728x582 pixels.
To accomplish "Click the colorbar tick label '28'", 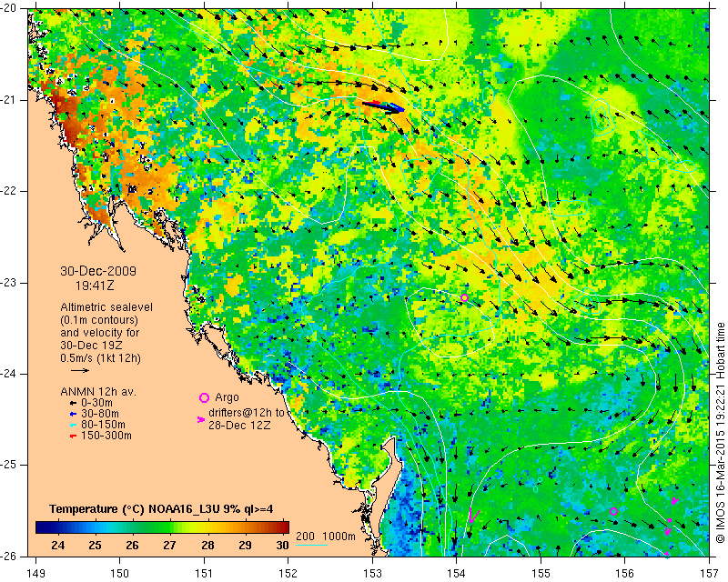I will pos(207,545).
